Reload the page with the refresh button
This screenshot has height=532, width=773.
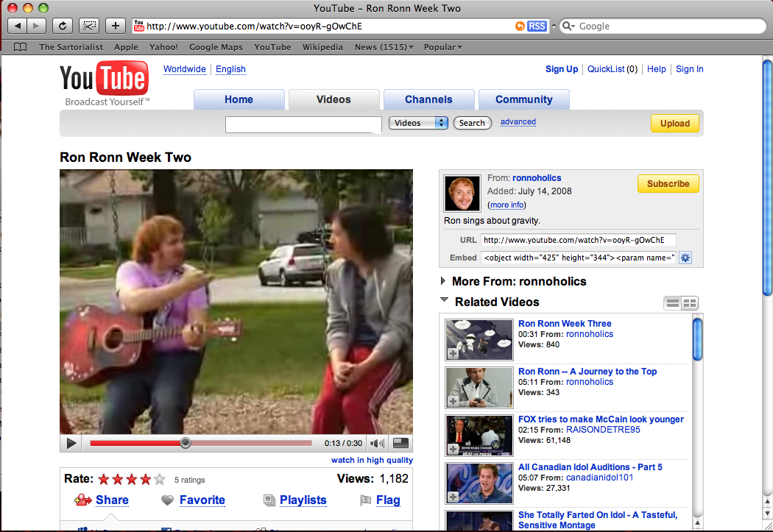click(62, 26)
